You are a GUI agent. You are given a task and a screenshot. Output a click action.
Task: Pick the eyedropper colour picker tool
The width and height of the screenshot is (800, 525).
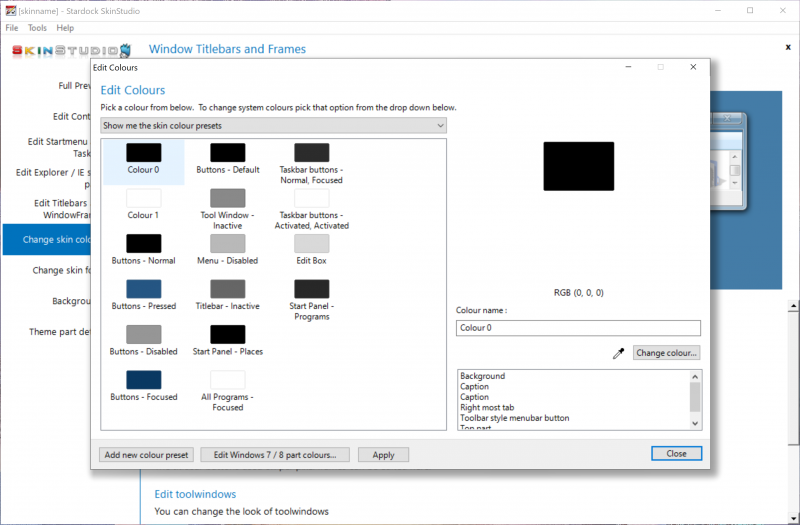click(618, 353)
